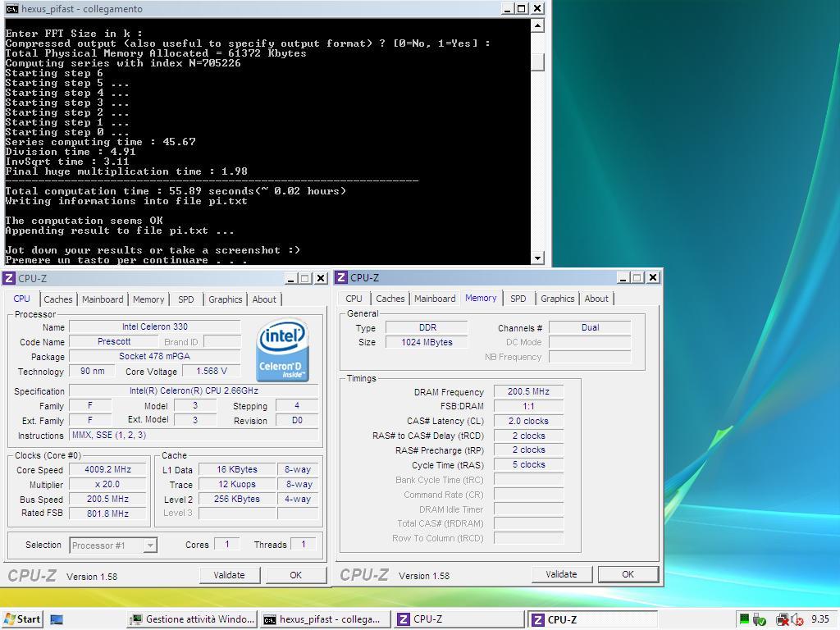The height and width of the screenshot is (630, 840).
Task: Click the 256 KBytes Level 2 value
Action: pos(237,499)
